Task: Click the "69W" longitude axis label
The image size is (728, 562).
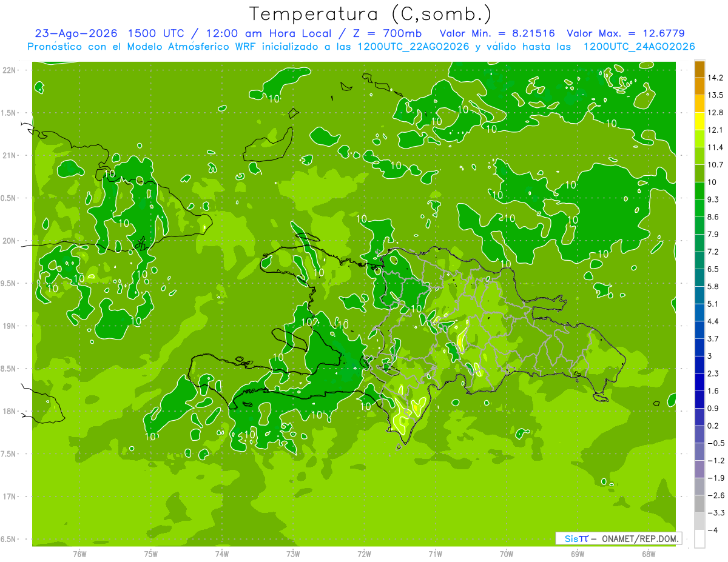Action: point(578,554)
